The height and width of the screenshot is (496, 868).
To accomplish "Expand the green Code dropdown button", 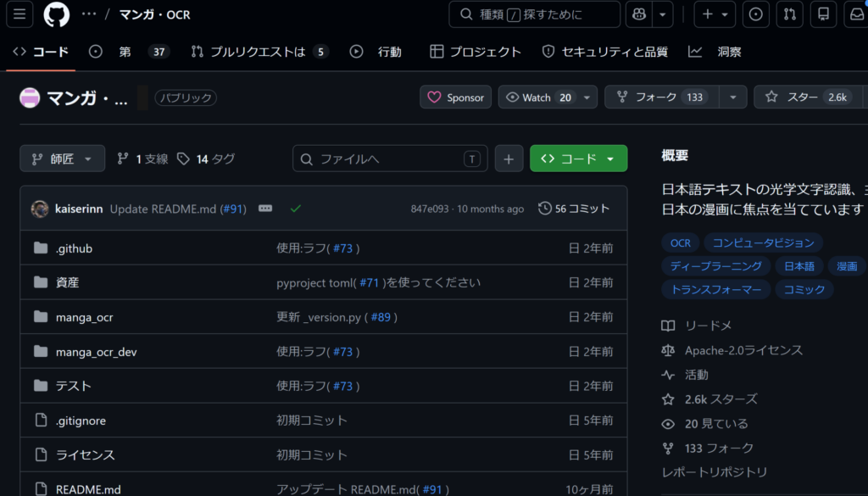I will pyautogui.click(x=578, y=159).
